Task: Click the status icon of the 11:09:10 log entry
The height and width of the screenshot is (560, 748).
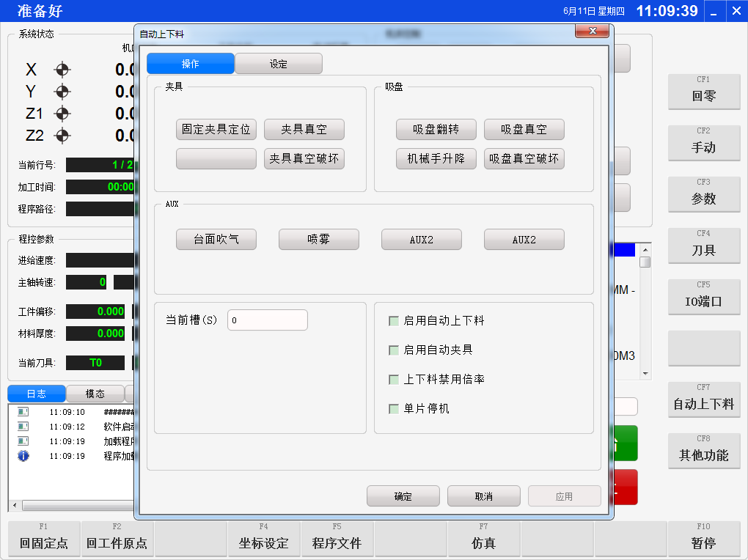Action: [x=23, y=412]
